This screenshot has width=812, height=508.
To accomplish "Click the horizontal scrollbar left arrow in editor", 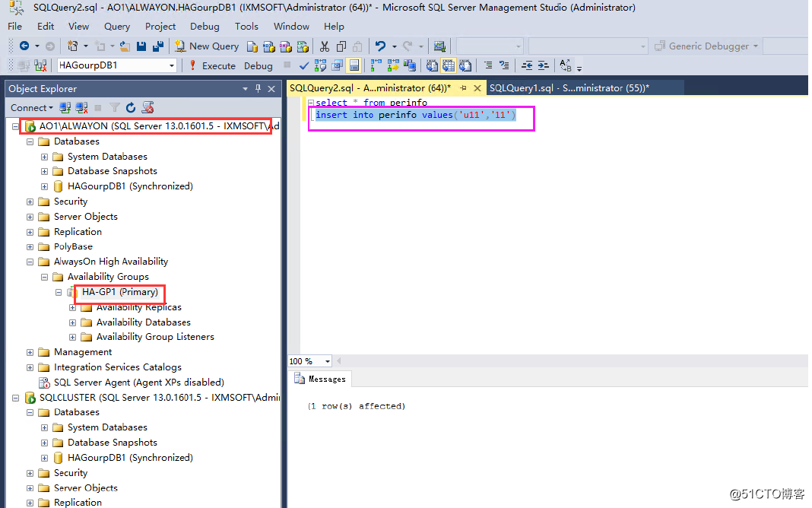I will coord(339,361).
